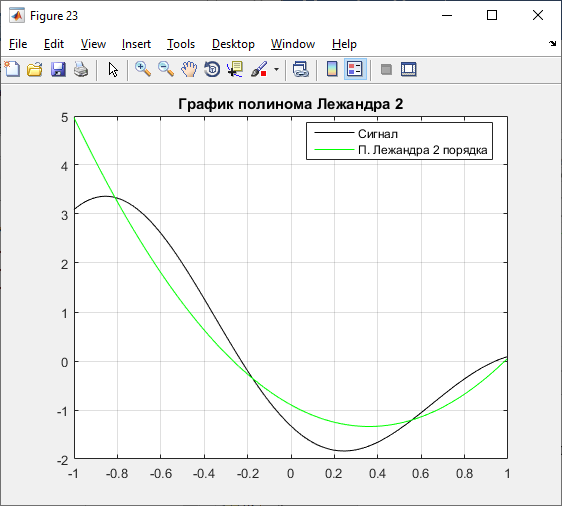The image size is (562, 506).
Task: Open the View menu
Action: click(x=93, y=44)
